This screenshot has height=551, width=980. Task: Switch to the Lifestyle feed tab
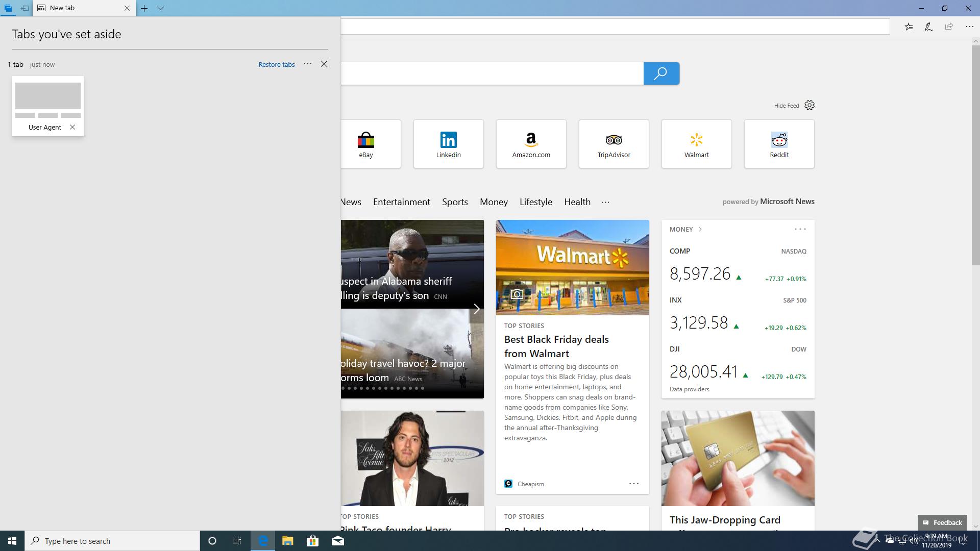click(536, 202)
